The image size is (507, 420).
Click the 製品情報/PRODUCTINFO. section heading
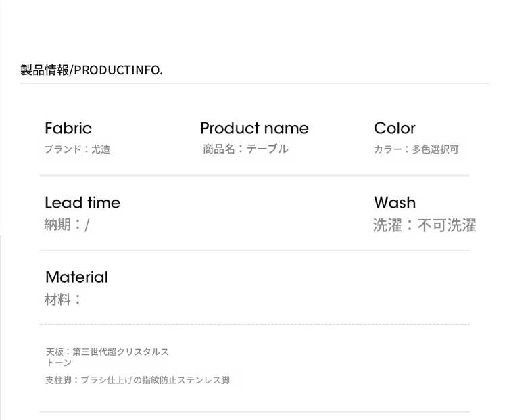tap(91, 70)
